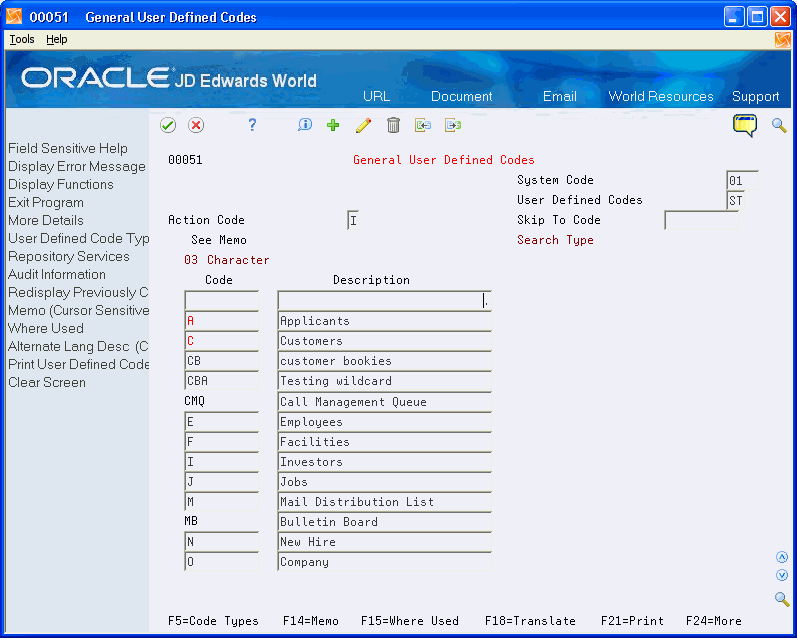Click the empty first Code field
The height and width of the screenshot is (638, 797).
222,301
